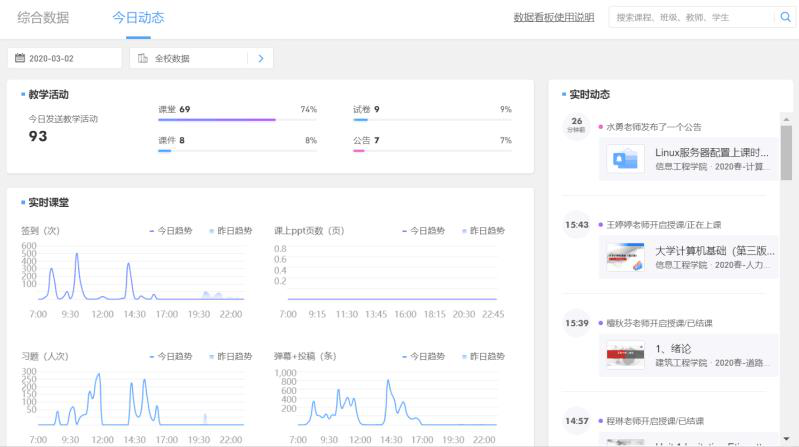Click the 大学计算机基础 slide thumbnail
Viewport: 799px width, 447px height.
[625, 257]
